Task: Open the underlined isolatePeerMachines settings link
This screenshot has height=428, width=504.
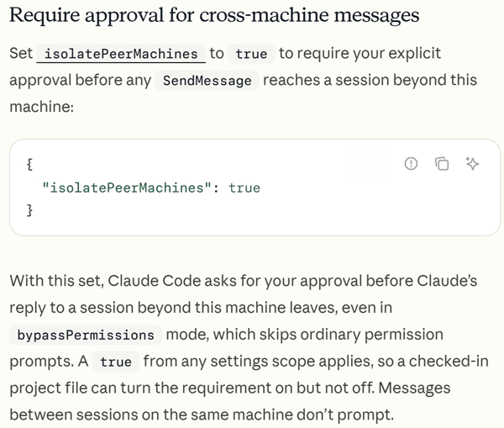Action: (121, 54)
